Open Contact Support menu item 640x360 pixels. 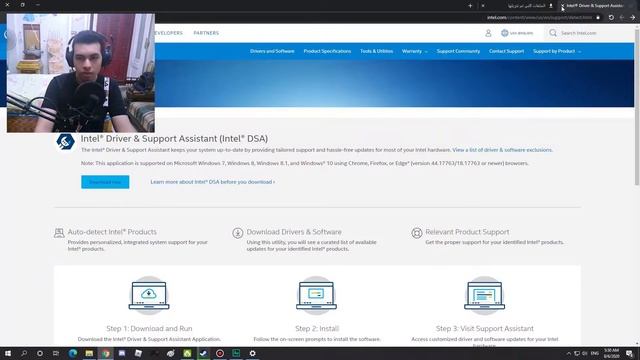pos(506,51)
